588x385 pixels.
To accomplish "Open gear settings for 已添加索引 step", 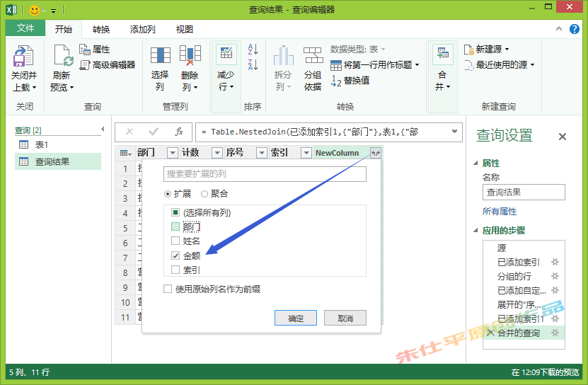I will 555,262.
